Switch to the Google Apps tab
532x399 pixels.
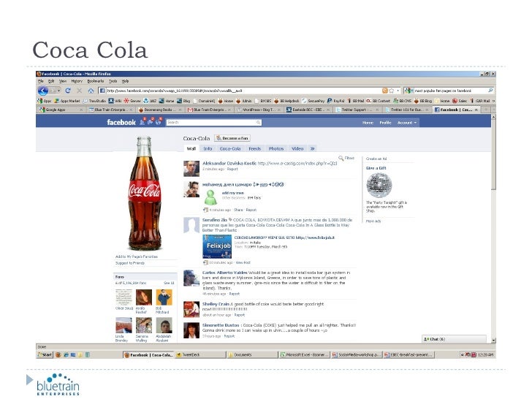click(61, 110)
